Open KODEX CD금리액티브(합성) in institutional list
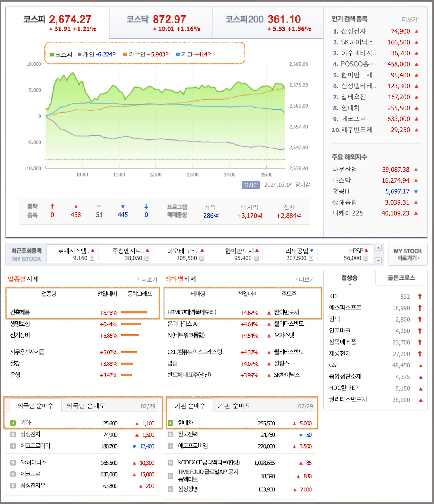Screen dimensions: 434x504 (x=209, y=463)
